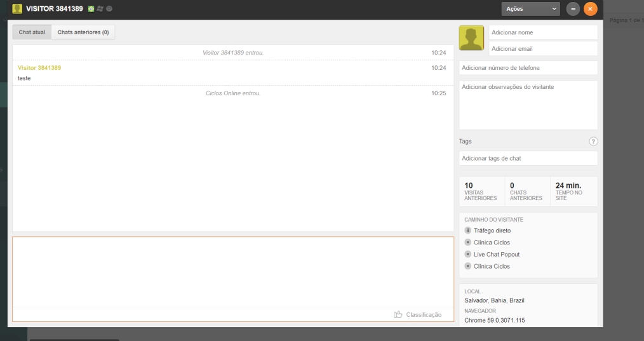The image size is (644, 341).
Task: Click the large yellow visitor profile picture
Action: coord(471,38)
